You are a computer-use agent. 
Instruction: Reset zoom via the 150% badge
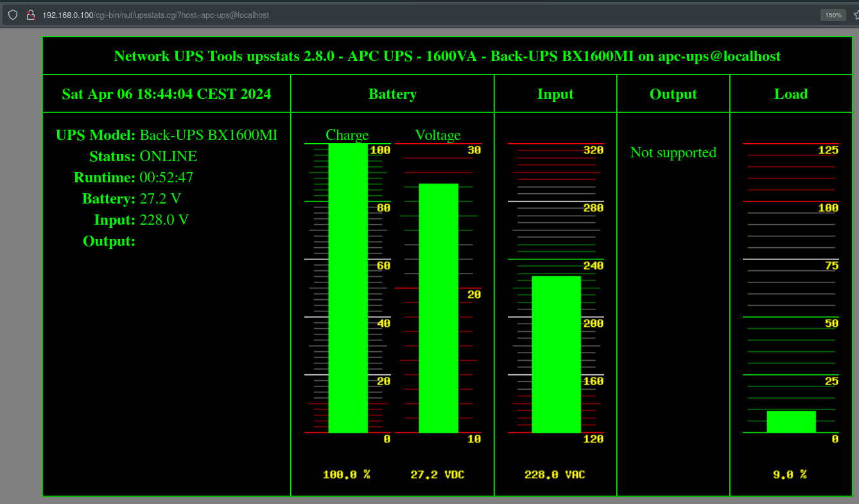[x=833, y=15]
